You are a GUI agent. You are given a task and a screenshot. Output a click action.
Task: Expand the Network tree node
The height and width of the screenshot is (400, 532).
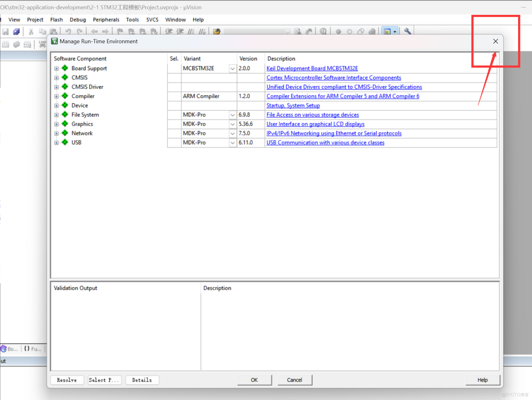56,133
